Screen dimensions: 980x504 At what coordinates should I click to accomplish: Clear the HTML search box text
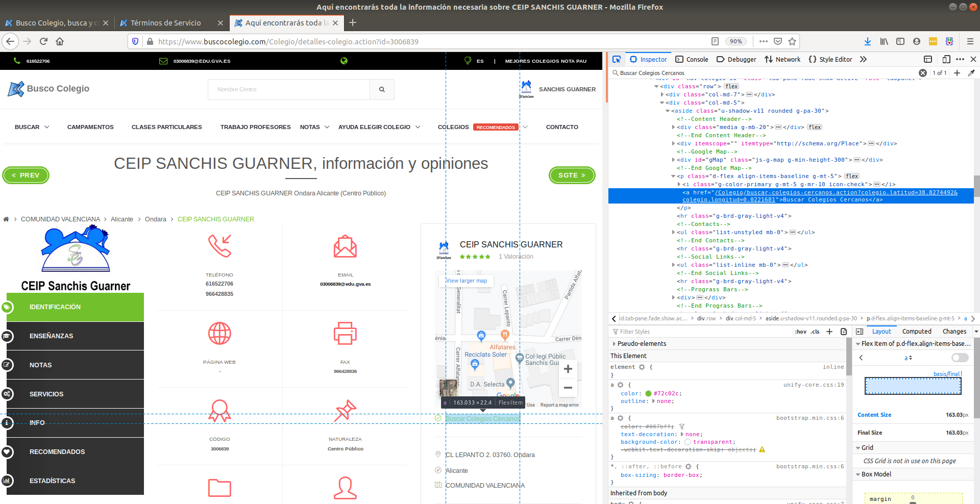point(923,73)
